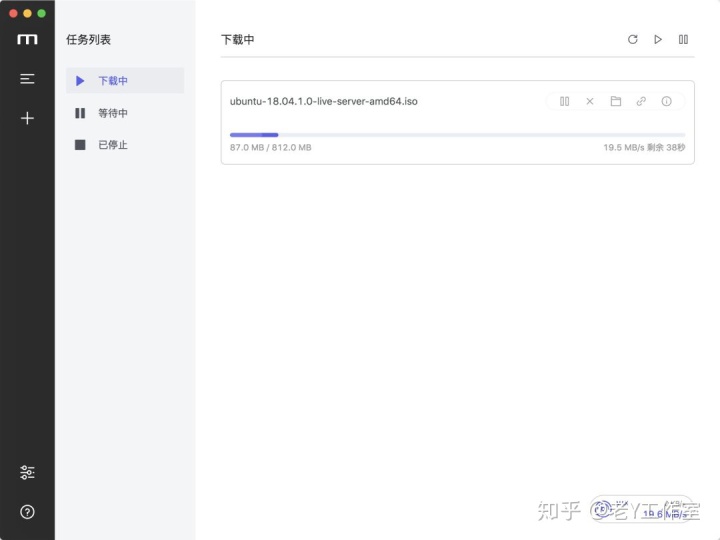Click the 任务列表 heading

pyautogui.click(x=89, y=39)
